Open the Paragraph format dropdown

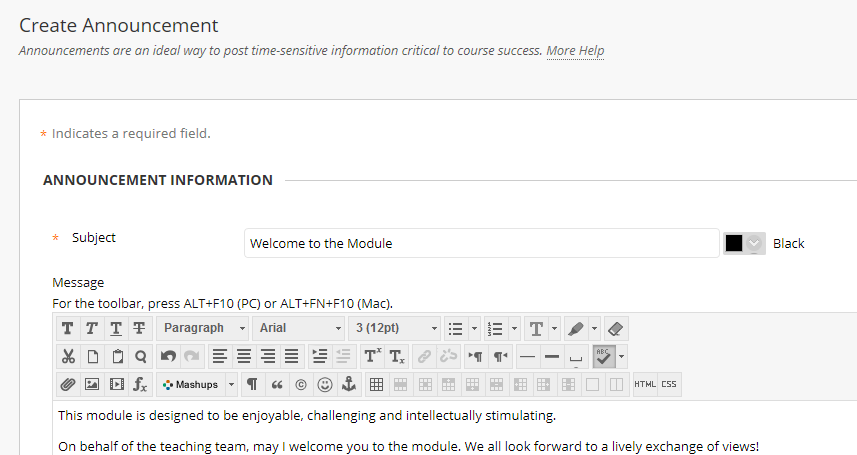click(x=202, y=328)
